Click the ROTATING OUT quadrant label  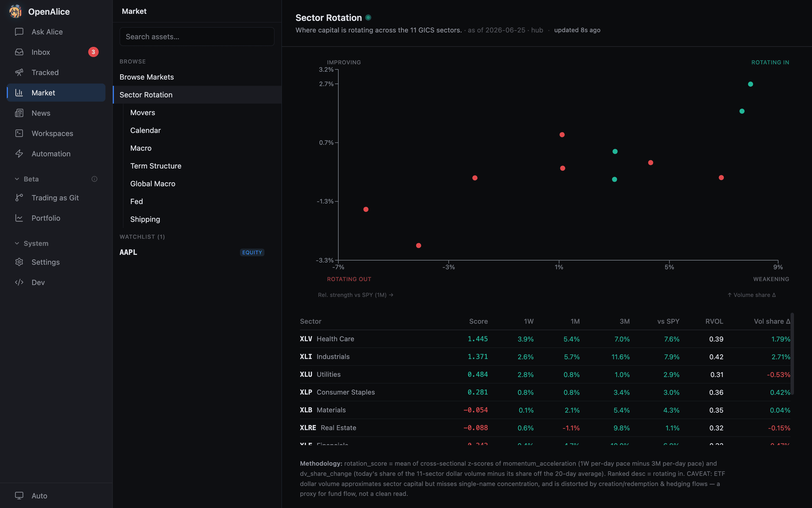tap(349, 279)
